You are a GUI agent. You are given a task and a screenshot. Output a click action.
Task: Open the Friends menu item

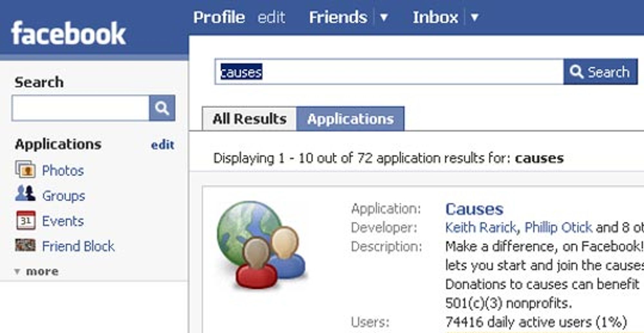(338, 17)
